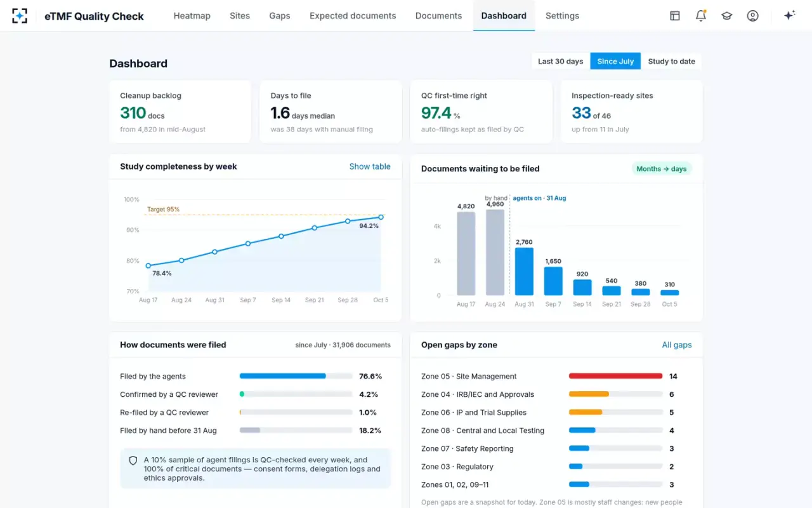
Task: Click the Zone 04 IRB/IEC orange bar
Action: 589,394
